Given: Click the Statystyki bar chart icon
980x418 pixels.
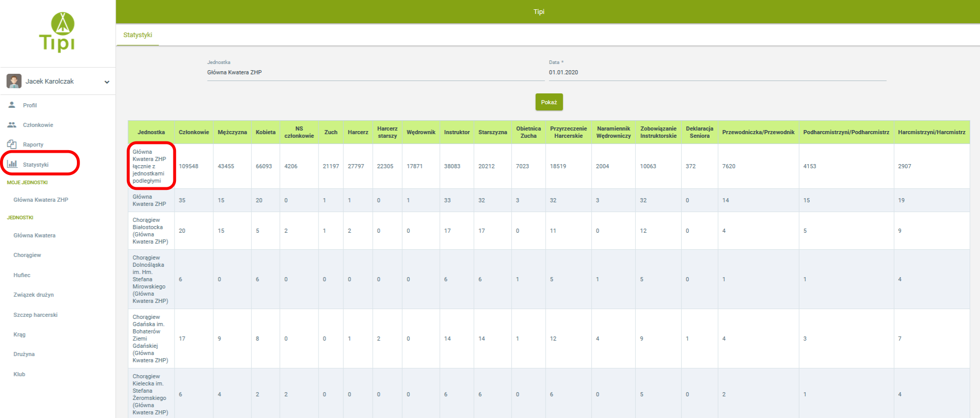Looking at the screenshot, I should point(12,164).
